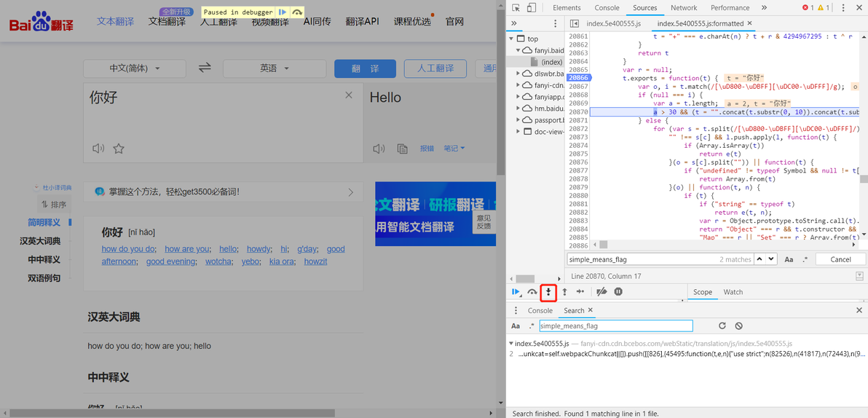This screenshot has width=868, height=418.
Task: Click the swap languages arrows icon
Action: (205, 68)
